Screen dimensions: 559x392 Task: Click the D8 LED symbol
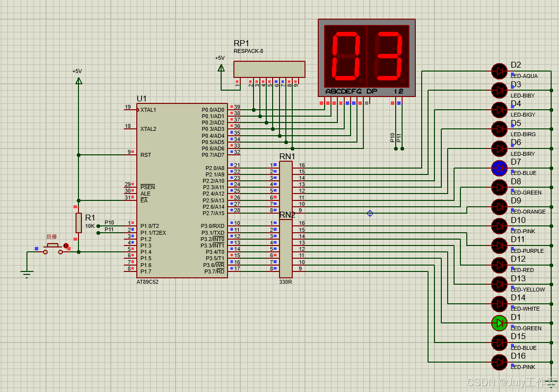coord(499,188)
